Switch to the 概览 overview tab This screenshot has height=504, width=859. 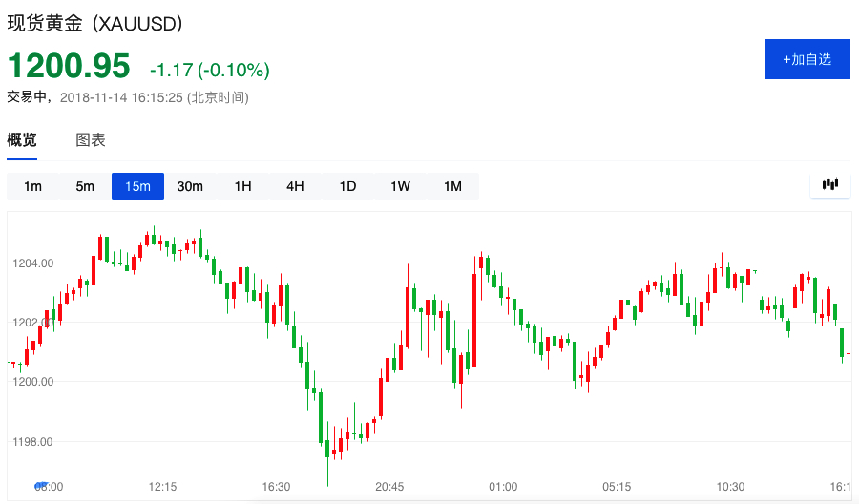pyautogui.click(x=22, y=140)
